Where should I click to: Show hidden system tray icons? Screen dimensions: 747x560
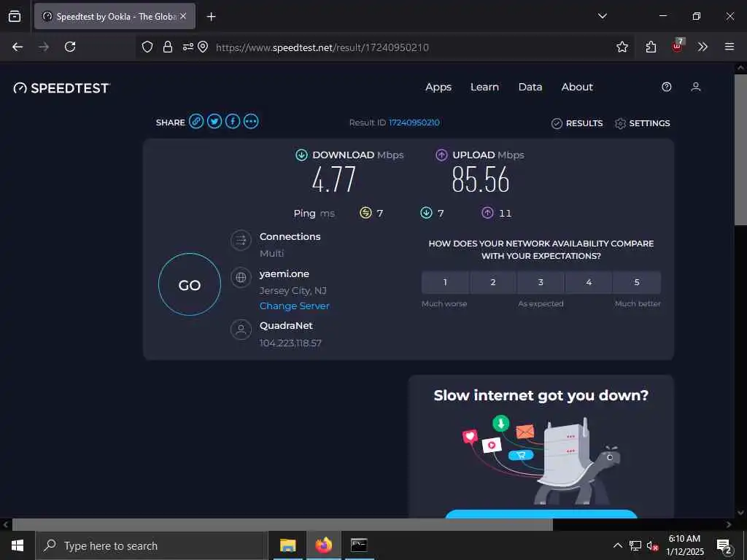point(617,545)
